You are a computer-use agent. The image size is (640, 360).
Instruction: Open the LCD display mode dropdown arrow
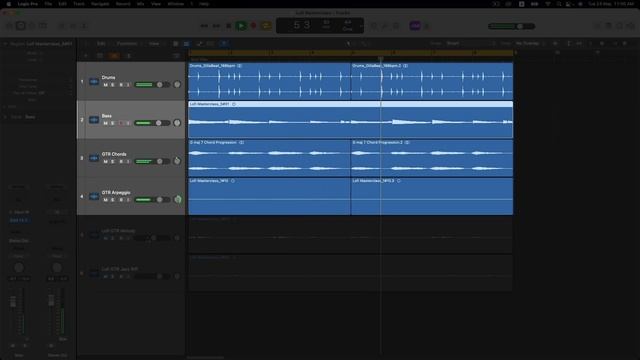click(x=361, y=26)
